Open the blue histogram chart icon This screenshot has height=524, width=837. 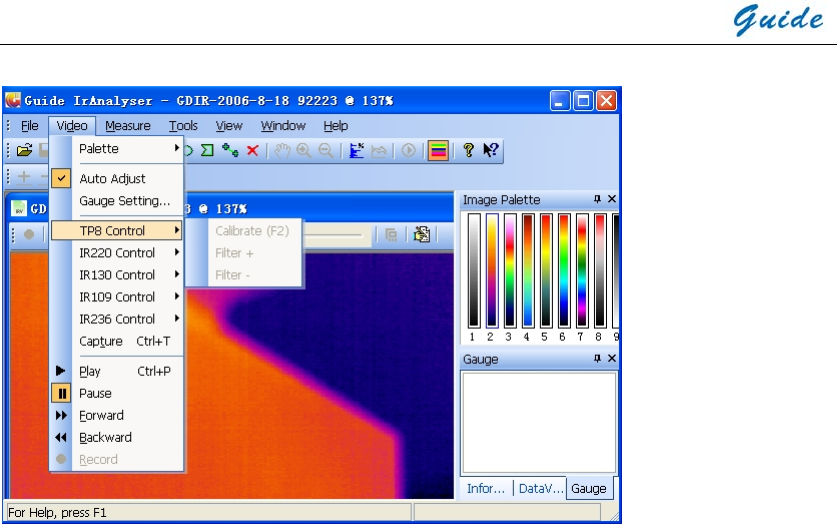(356, 150)
